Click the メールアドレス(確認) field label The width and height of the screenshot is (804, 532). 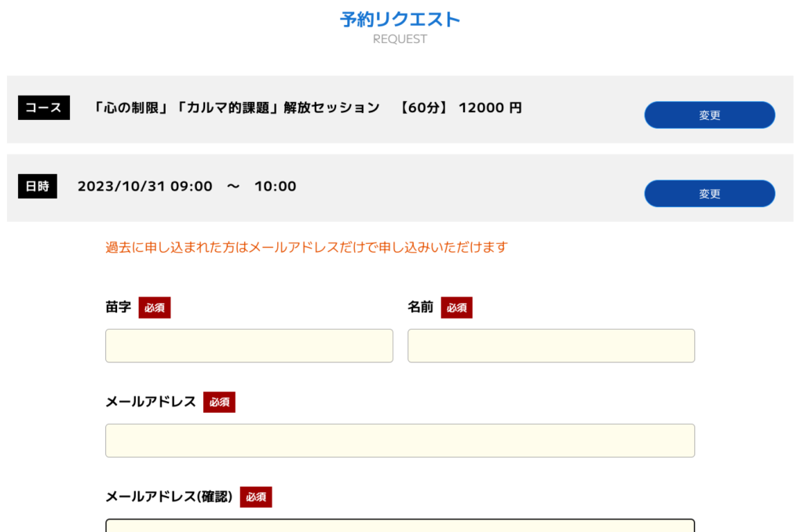[169, 497]
